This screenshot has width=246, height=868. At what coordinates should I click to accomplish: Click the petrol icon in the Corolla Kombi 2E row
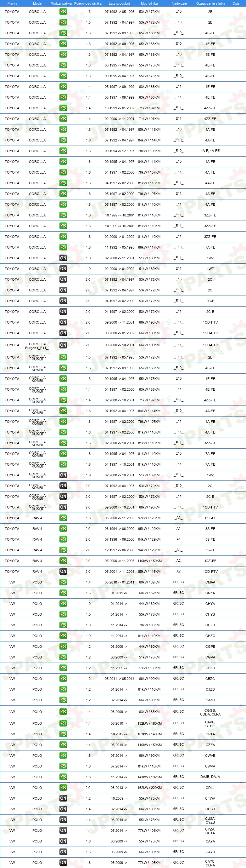click(63, 357)
